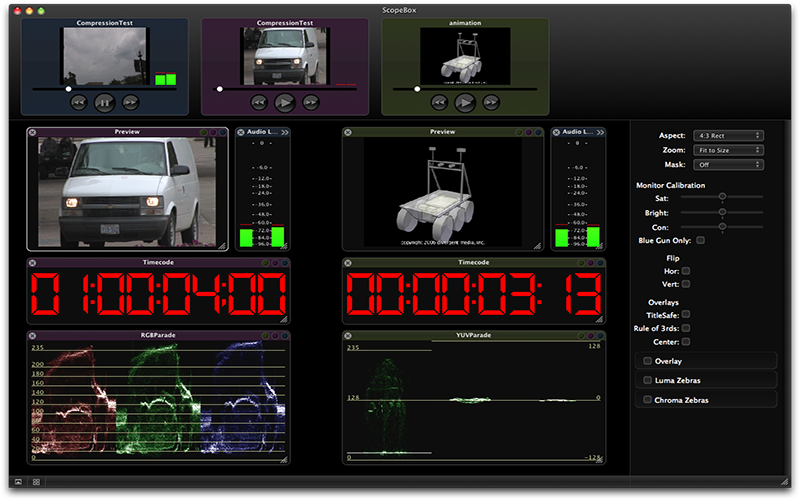Close the Timecode palette reading 00:00:03:13

pos(348,263)
